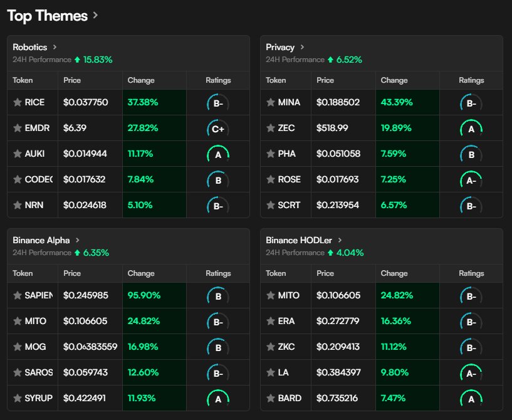Click the SAROS star icon
Image resolution: width=512 pixels, height=420 pixels.
(18, 372)
